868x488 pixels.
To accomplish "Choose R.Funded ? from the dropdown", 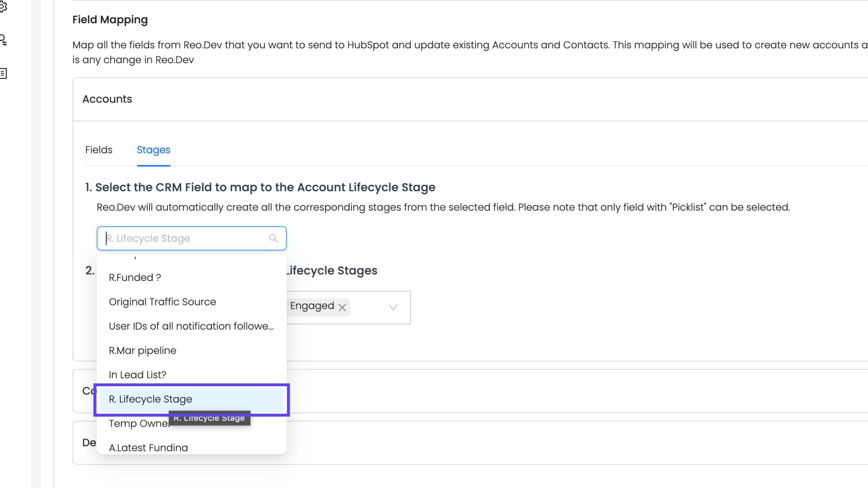I will 135,277.
